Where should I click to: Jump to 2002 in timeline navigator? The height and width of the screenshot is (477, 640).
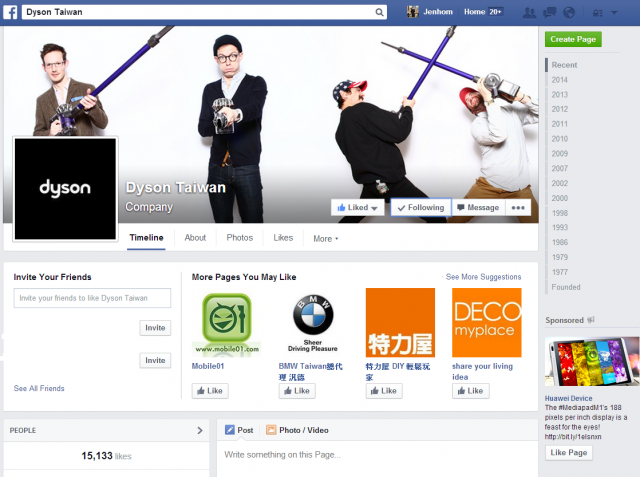coord(560,184)
